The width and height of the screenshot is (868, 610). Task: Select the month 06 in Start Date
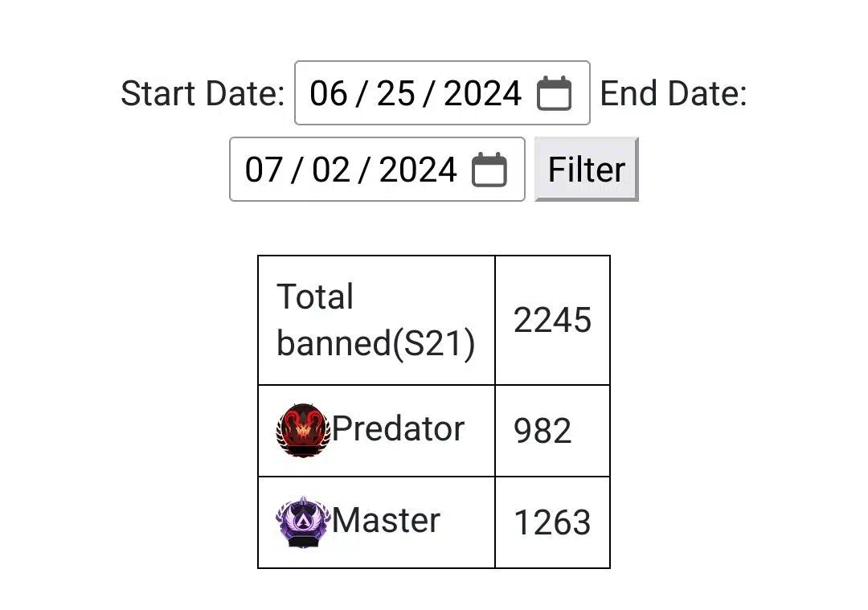[x=328, y=93]
